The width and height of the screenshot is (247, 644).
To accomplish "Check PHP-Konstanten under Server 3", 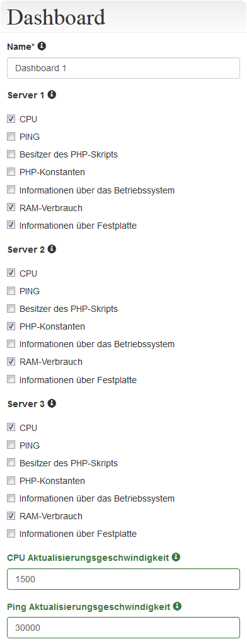I will click(11, 480).
